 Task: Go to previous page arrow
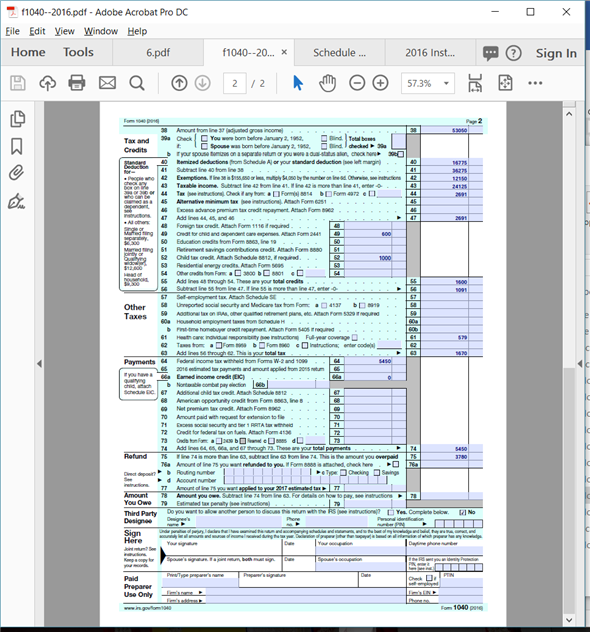coord(179,83)
